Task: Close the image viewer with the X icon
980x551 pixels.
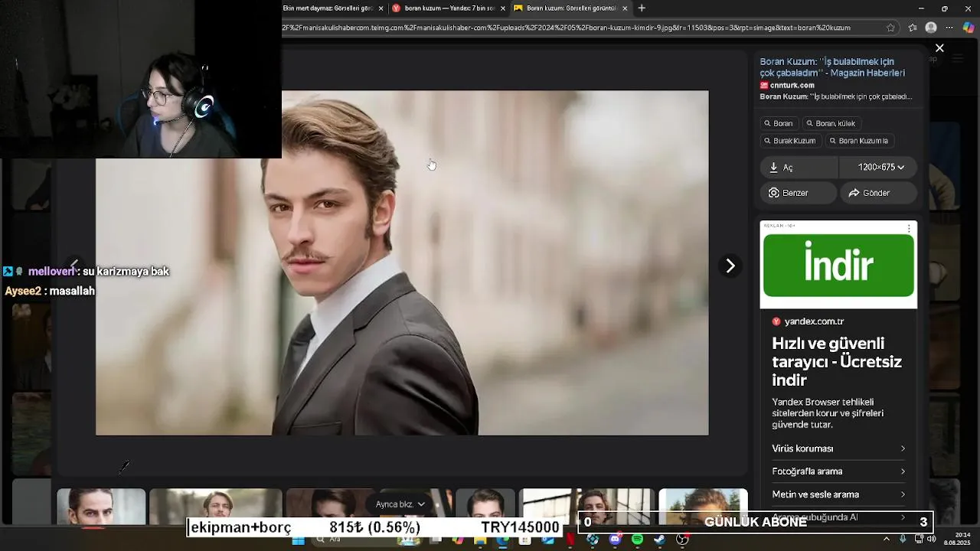Action: tap(939, 48)
